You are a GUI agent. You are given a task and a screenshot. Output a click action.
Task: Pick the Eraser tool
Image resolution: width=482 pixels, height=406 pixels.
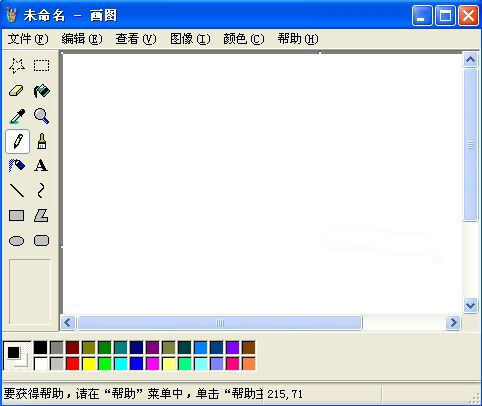pyautogui.click(x=17, y=91)
